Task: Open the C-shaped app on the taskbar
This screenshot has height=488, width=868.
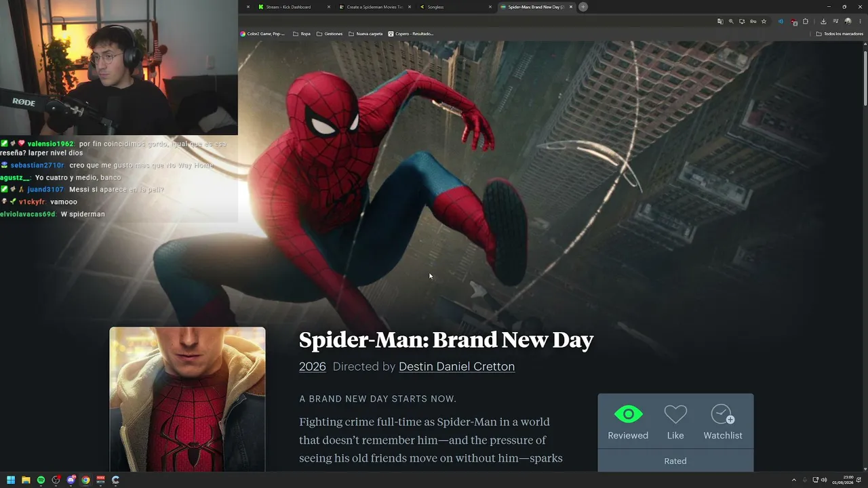Action: pyautogui.click(x=115, y=480)
